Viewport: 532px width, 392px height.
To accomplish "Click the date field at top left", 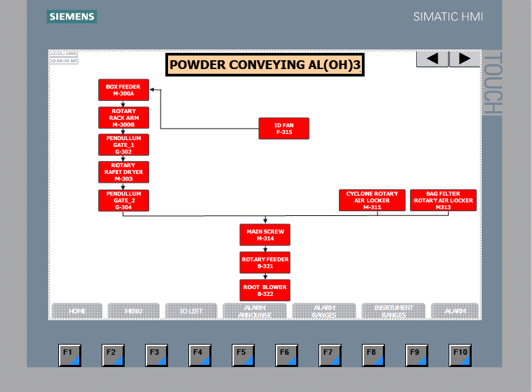I will pyautogui.click(x=64, y=53).
